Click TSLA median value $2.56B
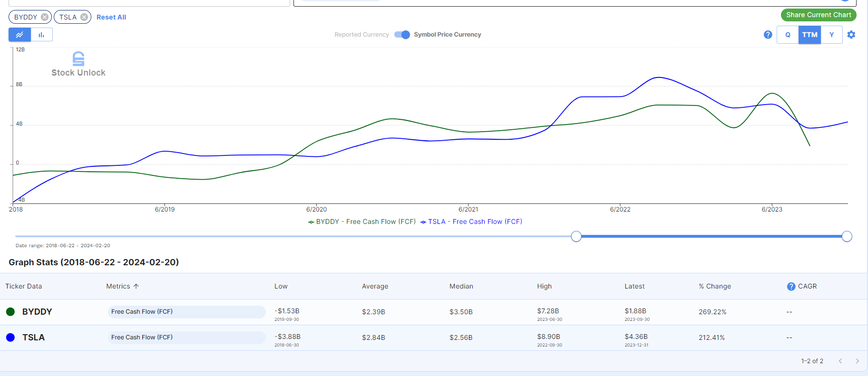Viewport: 868px width, 376px height. coord(461,337)
